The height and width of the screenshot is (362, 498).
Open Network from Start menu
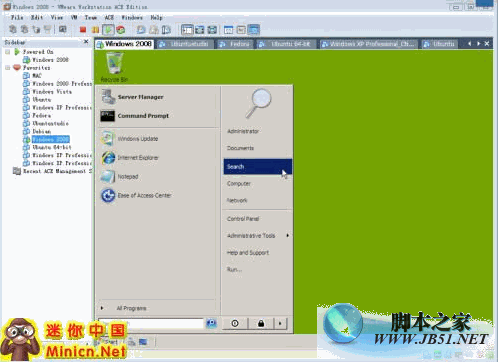pyautogui.click(x=237, y=200)
